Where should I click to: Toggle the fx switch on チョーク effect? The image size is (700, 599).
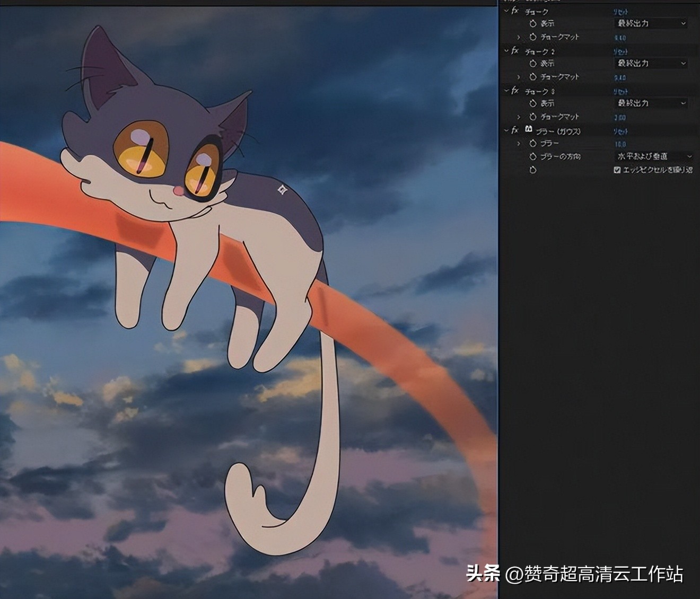coord(514,11)
